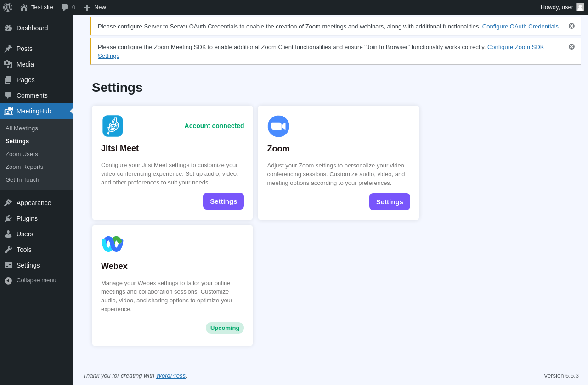The image size is (588, 385).
Task: Go to All Meetings submenu
Action: point(22,128)
